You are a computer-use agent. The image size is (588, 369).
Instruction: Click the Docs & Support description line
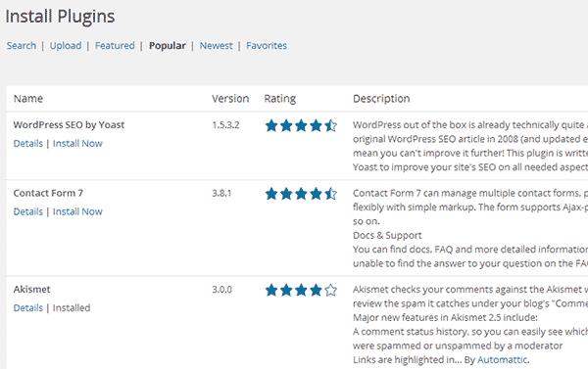point(387,235)
